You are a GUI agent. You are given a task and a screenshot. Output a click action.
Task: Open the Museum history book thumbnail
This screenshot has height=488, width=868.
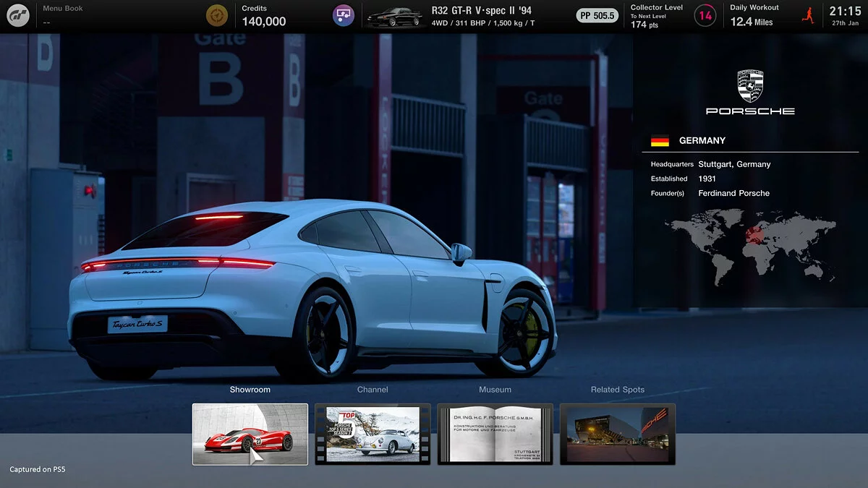495,433
